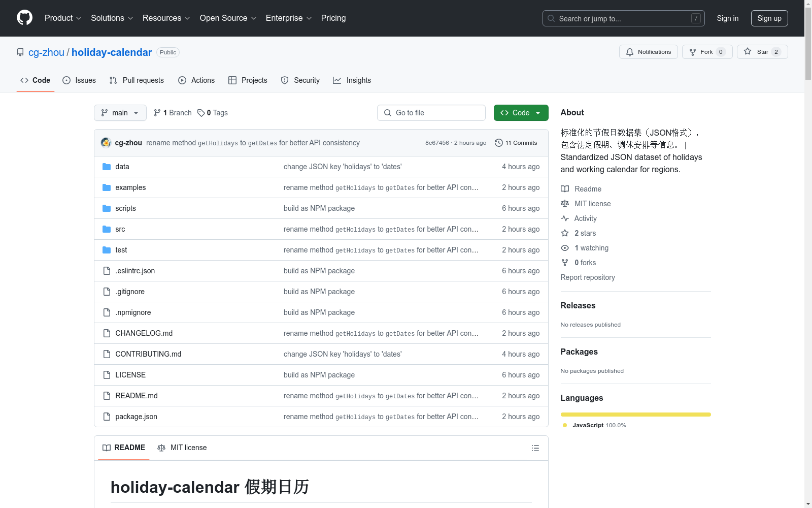The width and height of the screenshot is (812, 508).
Task: Open the Packages heading link
Action: point(579,352)
